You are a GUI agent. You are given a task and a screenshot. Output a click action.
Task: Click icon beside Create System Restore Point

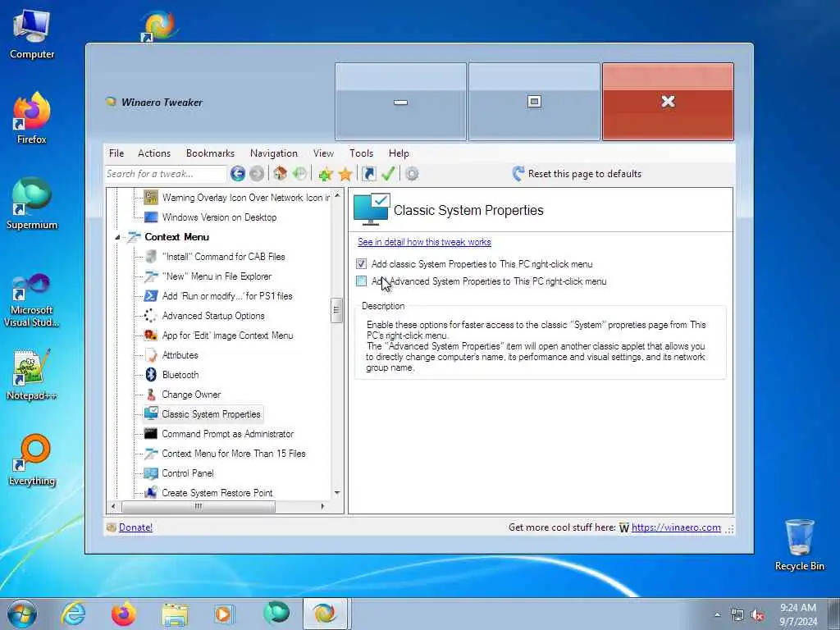(151, 492)
